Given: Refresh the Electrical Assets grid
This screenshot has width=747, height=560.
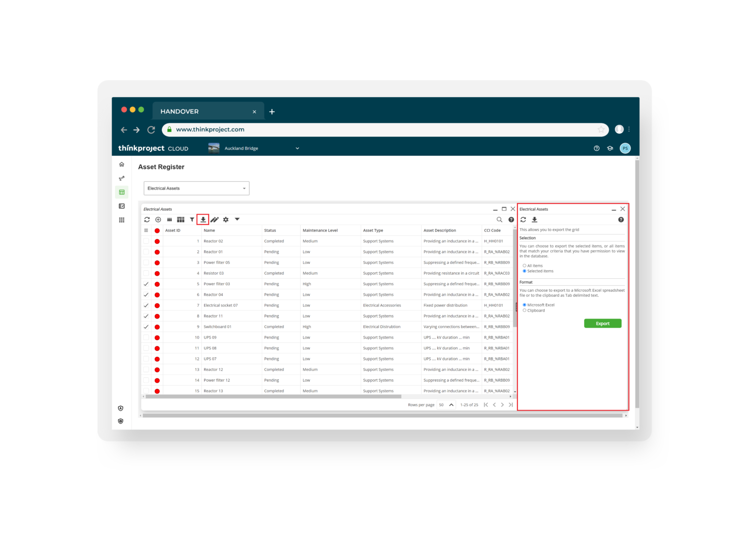Looking at the screenshot, I should click(x=147, y=220).
